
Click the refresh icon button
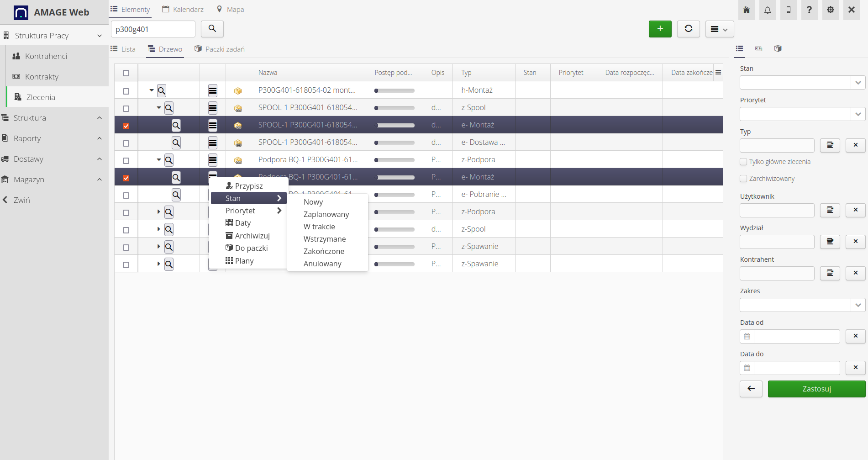point(688,29)
